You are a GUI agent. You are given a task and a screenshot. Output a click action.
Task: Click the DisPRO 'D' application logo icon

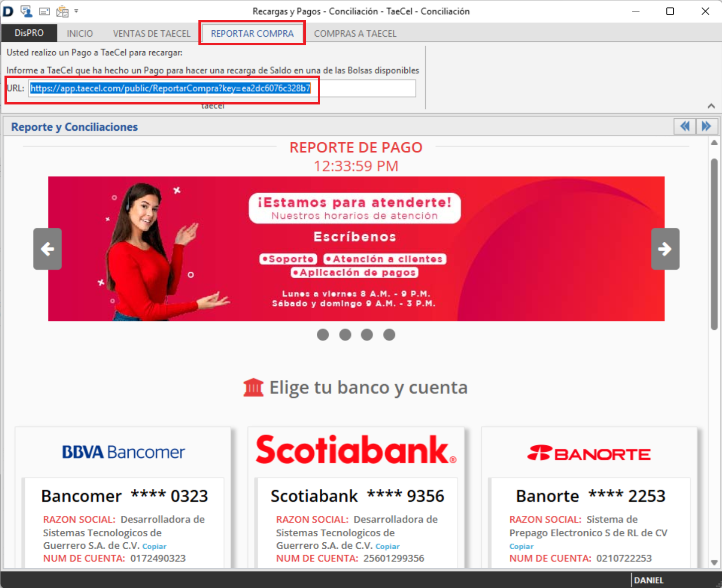pyautogui.click(x=8, y=11)
